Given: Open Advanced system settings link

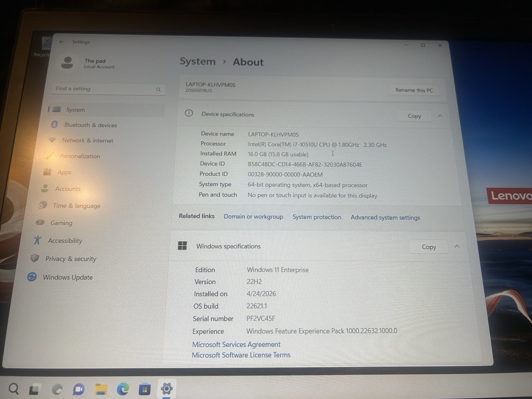Looking at the screenshot, I should pyautogui.click(x=385, y=217).
